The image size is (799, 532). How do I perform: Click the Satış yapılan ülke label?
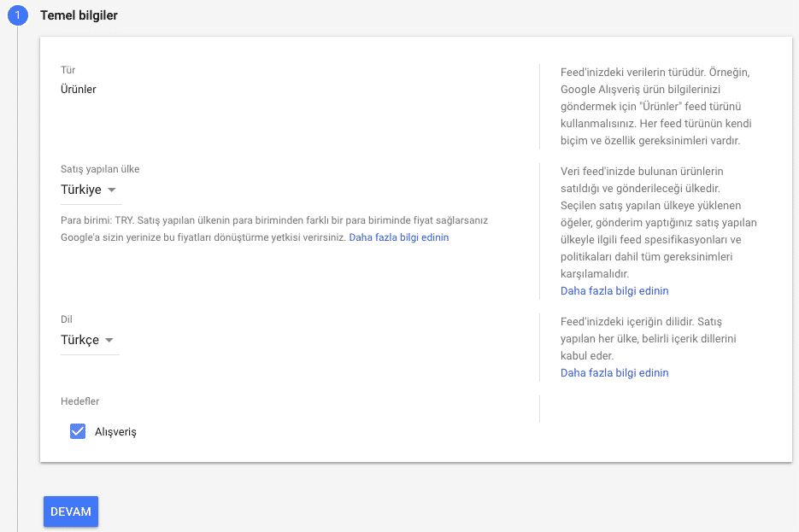click(x=100, y=169)
